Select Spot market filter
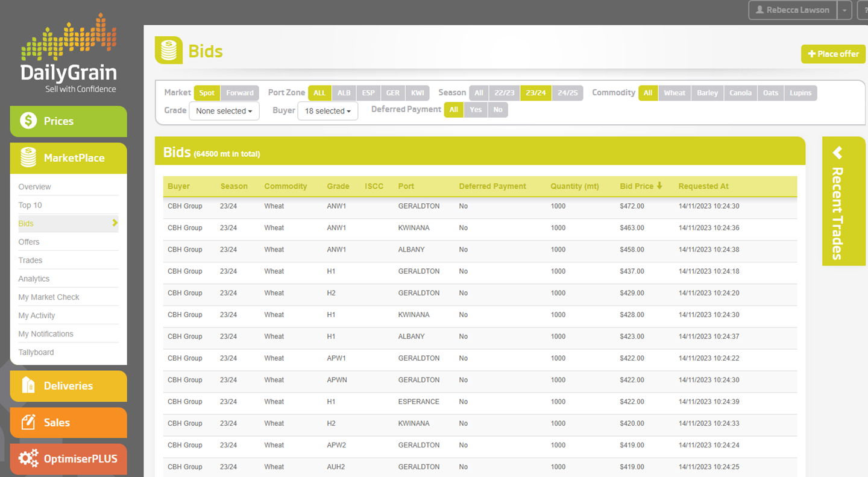This screenshot has width=868, height=477. click(207, 93)
